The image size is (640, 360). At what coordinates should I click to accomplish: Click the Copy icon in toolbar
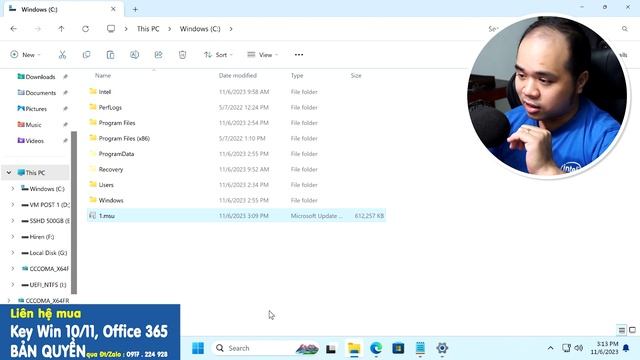pos(87,55)
